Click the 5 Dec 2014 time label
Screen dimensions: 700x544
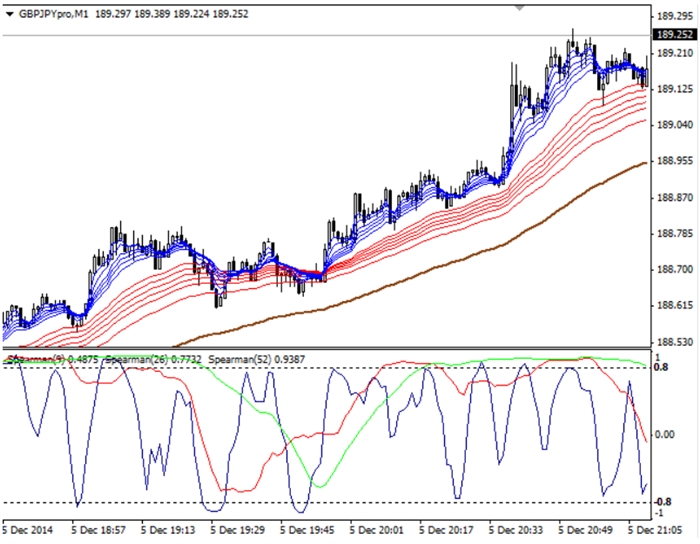(30, 527)
